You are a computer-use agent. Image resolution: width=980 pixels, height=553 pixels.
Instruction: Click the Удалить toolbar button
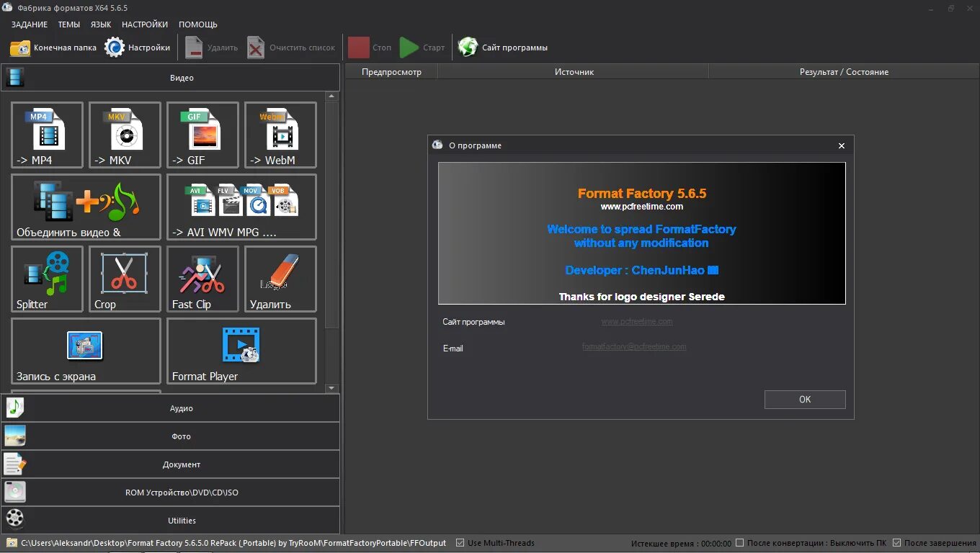(211, 48)
